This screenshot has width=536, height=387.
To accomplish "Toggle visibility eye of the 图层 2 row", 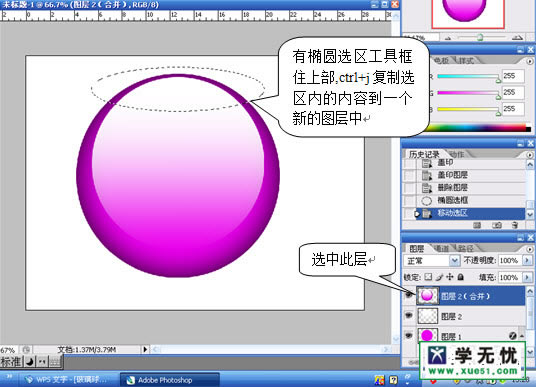I will [x=408, y=315].
